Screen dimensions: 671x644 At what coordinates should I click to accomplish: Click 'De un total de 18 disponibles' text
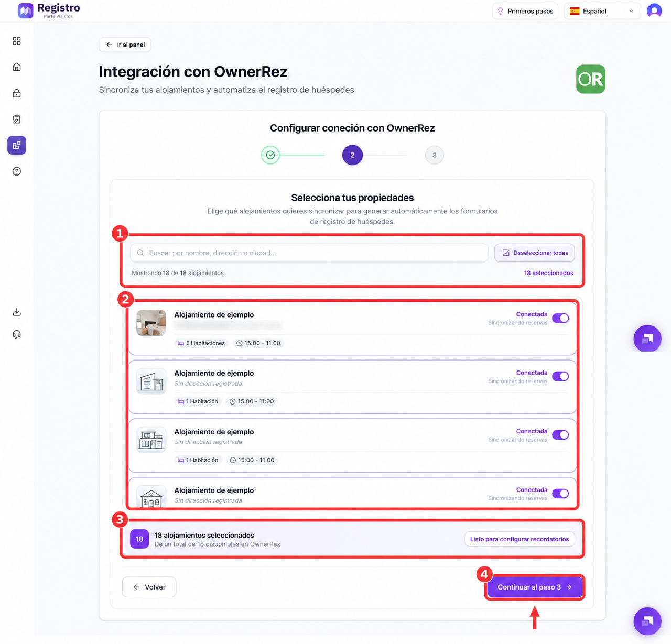point(218,544)
